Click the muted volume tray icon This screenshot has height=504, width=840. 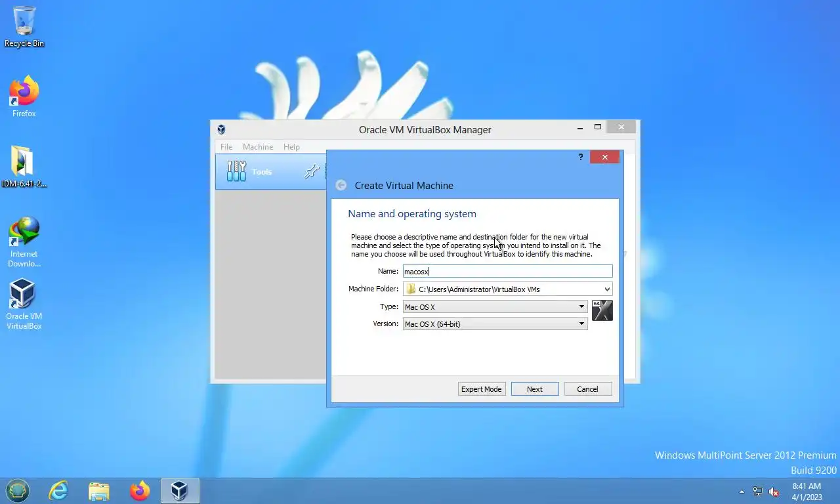click(774, 491)
